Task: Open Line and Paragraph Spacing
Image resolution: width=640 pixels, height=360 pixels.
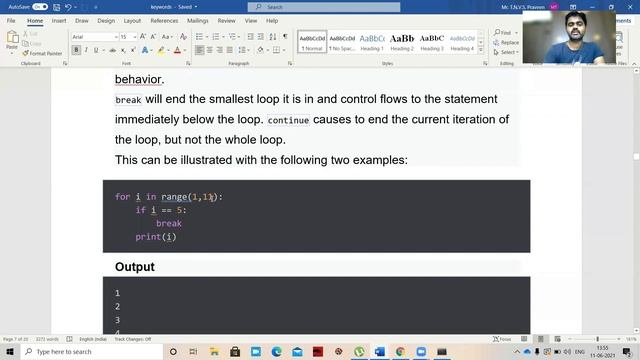Action: coord(243,50)
